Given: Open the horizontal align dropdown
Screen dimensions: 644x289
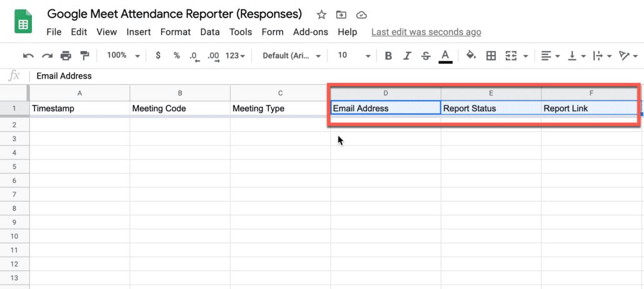Looking at the screenshot, I should (x=550, y=56).
